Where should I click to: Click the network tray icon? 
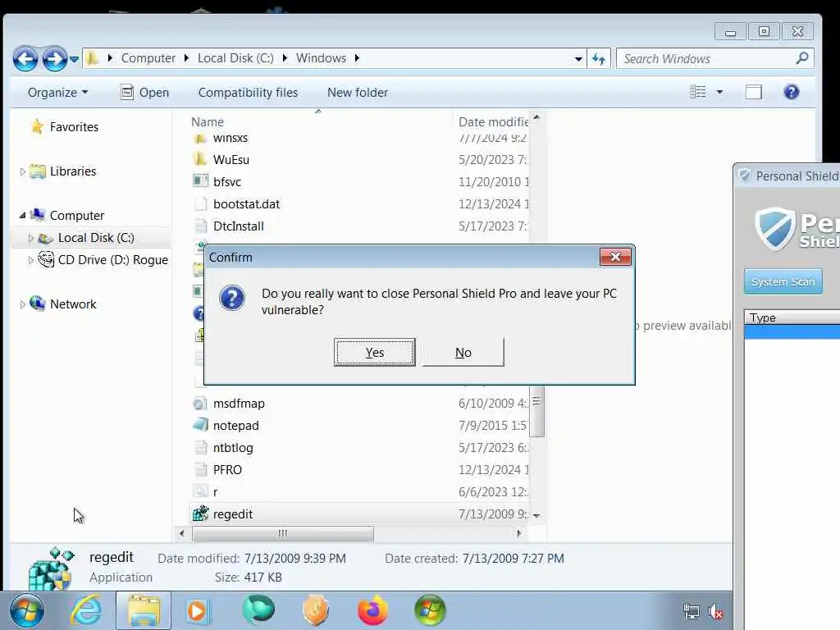pyautogui.click(x=691, y=611)
